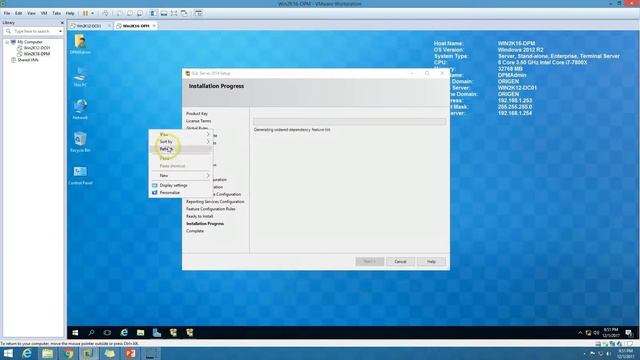Click the Send Ctrl+Alt+Del toolbar icon
The height and width of the screenshot is (360, 640).
click(106, 13)
